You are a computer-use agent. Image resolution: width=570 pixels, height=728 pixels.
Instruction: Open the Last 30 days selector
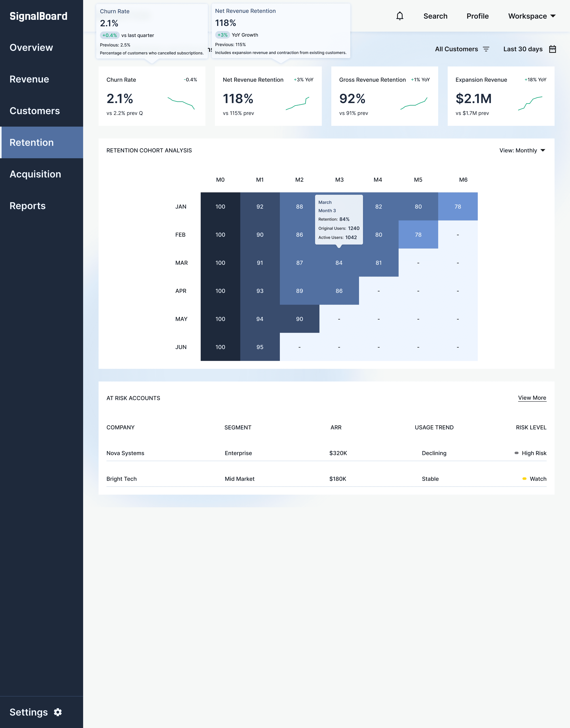(523, 49)
